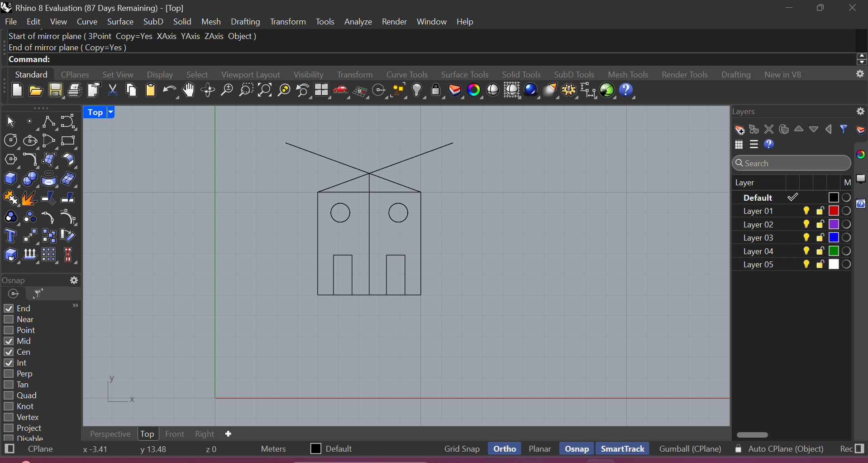Click the Save file icon
Screen dimensions: 868x463
click(55, 91)
